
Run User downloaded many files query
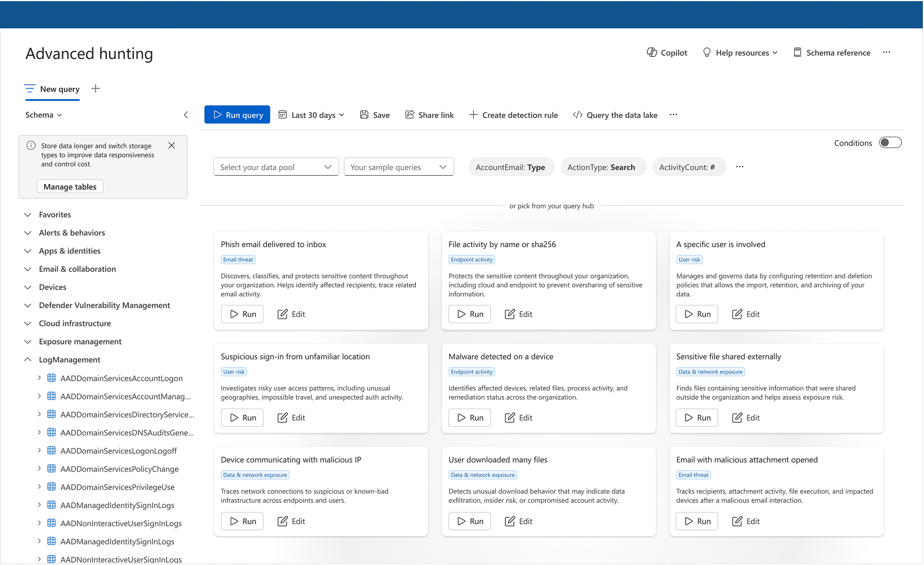470,521
